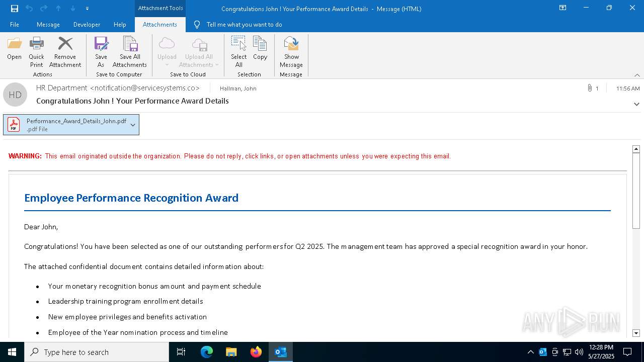Click the vertical scrollbar thumb
The image size is (644, 362).
636,191
